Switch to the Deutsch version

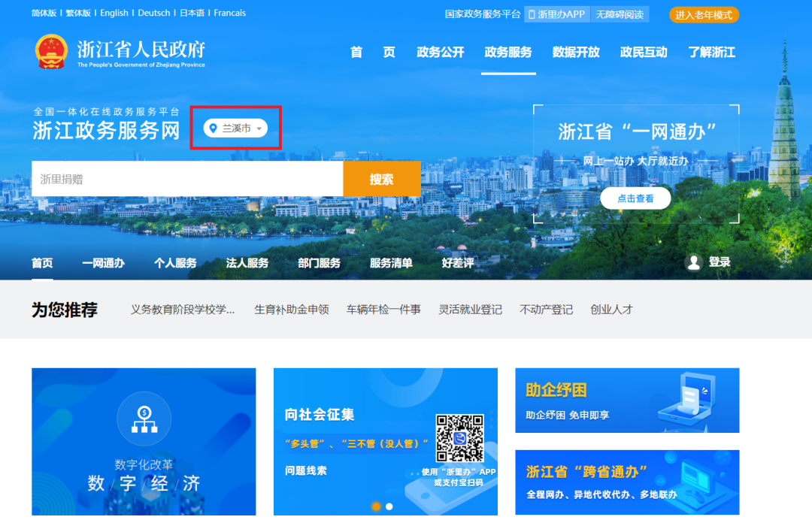(154, 13)
